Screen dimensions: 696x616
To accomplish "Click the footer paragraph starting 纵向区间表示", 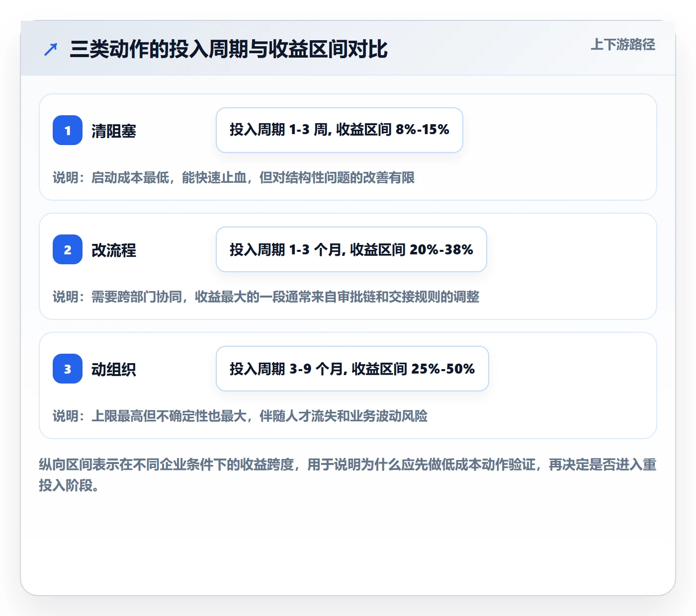I will [x=348, y=475].
